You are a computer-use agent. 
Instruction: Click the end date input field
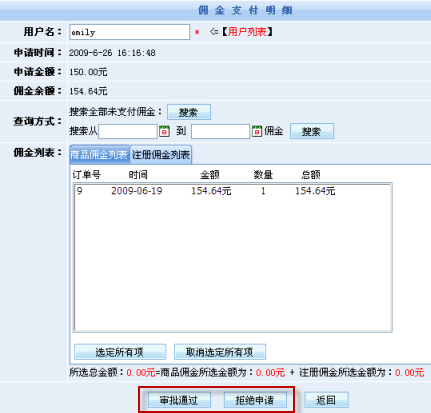pos(220,131)
